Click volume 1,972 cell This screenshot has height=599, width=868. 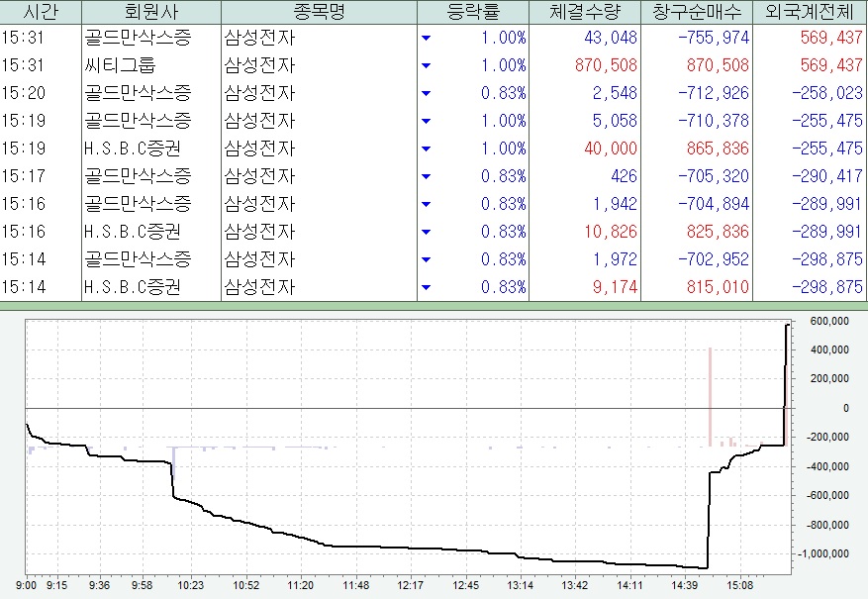click(x=615, y=259)
